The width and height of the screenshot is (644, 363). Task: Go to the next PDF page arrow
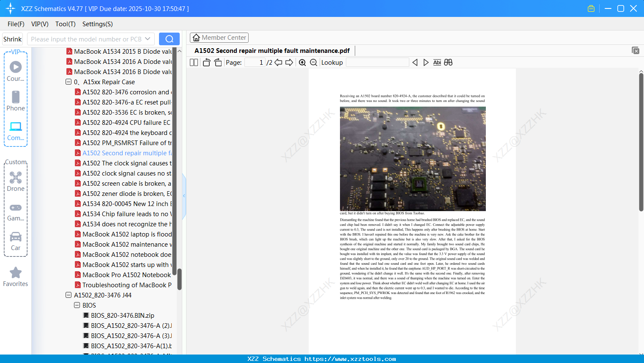[289, 63]
